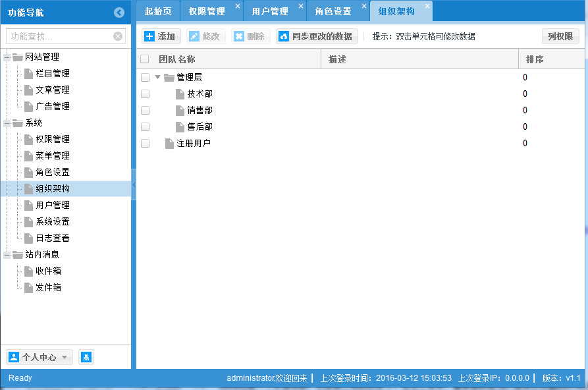Click the 列权限 button
The width and height of the screenshot is (588, 390).
point(560,36)
